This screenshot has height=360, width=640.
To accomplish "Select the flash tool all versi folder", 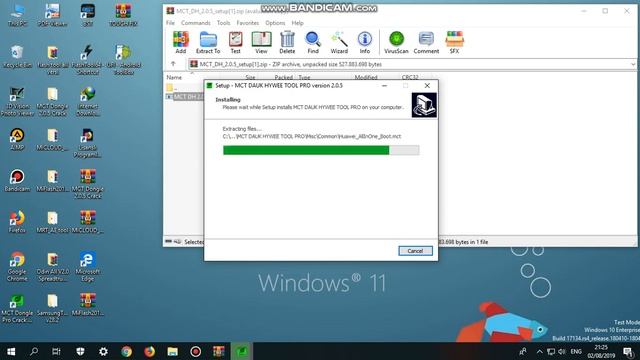I will coord(53,60).
